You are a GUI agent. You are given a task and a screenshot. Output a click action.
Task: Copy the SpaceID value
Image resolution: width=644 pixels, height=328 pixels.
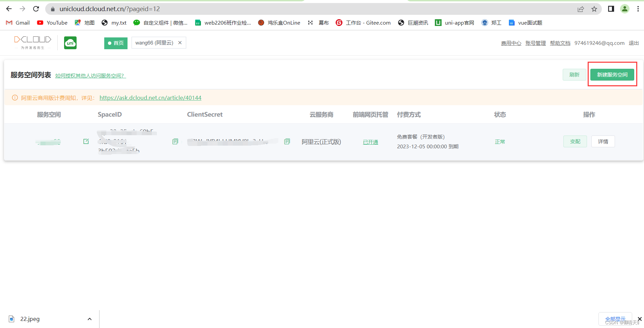(x=175, y=141)
